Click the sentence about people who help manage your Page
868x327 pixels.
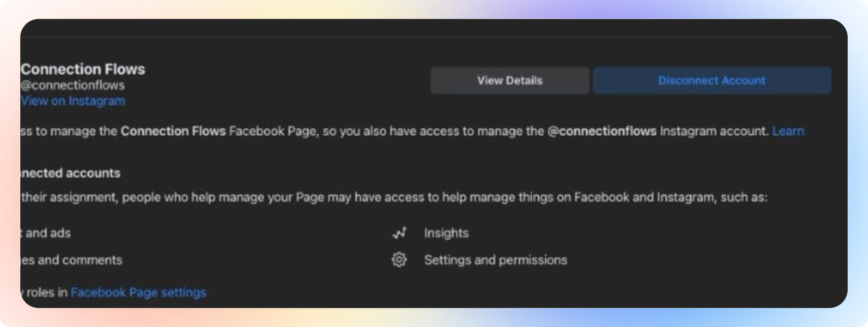(x=394, y=198)
